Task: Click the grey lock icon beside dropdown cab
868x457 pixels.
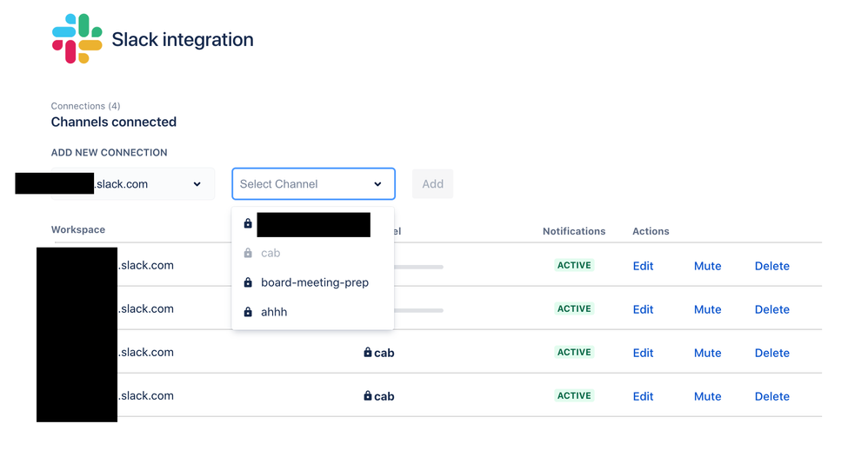Action: pos(248,253)
